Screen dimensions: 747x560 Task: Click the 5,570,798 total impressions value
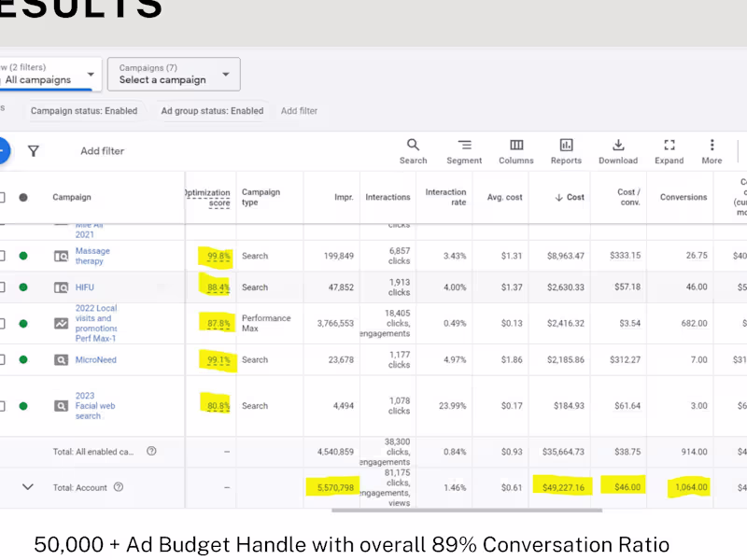335,487
